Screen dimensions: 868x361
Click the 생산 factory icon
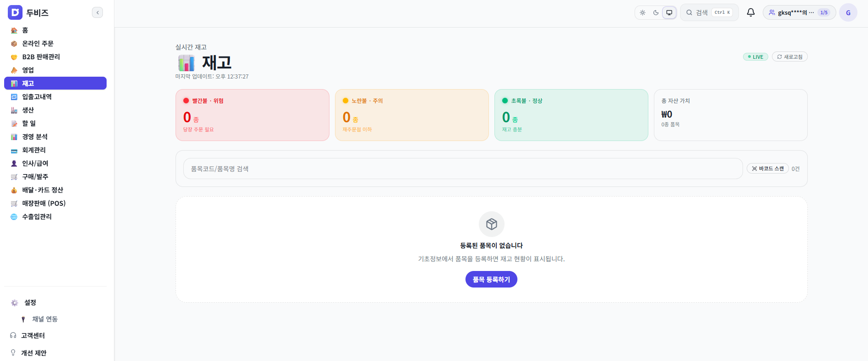[x=14, y=110]
